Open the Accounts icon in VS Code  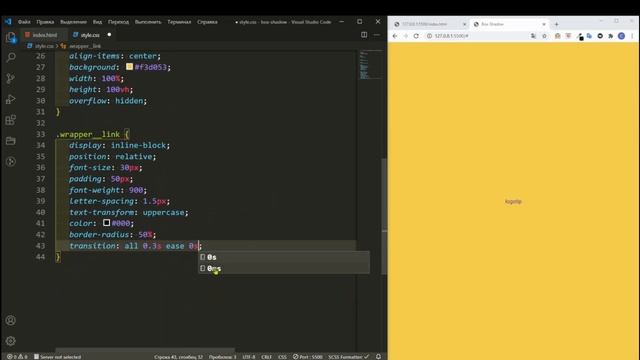(11, 320)
